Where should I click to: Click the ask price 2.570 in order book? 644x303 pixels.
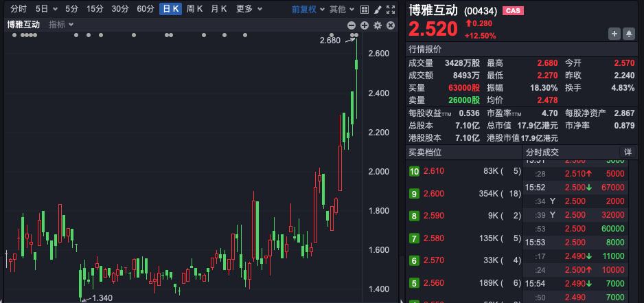434,260
